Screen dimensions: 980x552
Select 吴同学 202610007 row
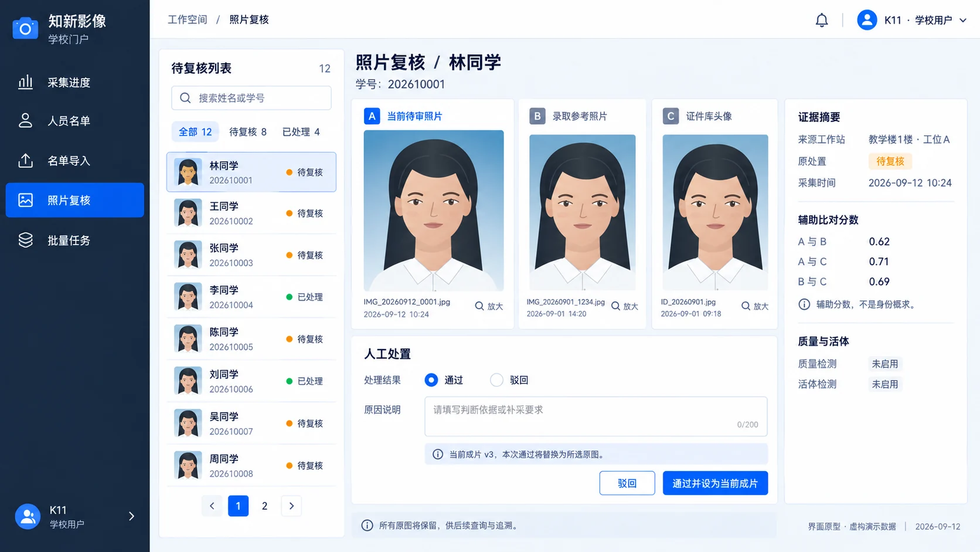pos(251,424)
